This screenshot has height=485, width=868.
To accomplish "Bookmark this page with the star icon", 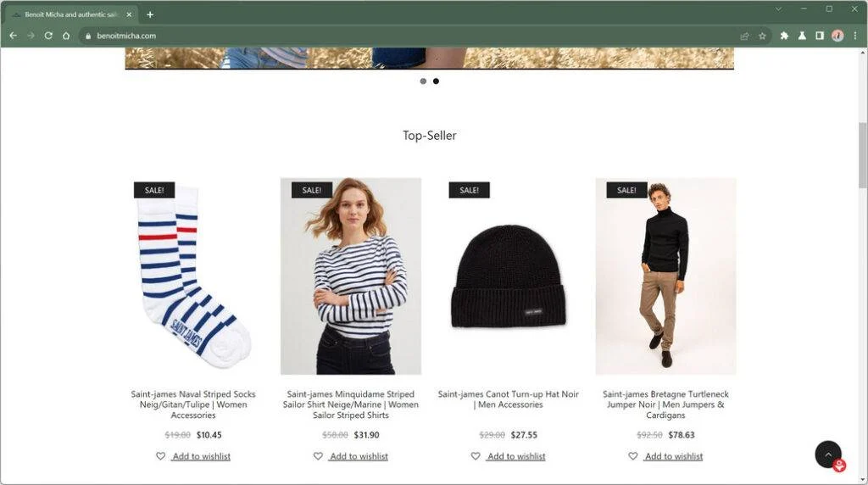I will click(762, 36).
